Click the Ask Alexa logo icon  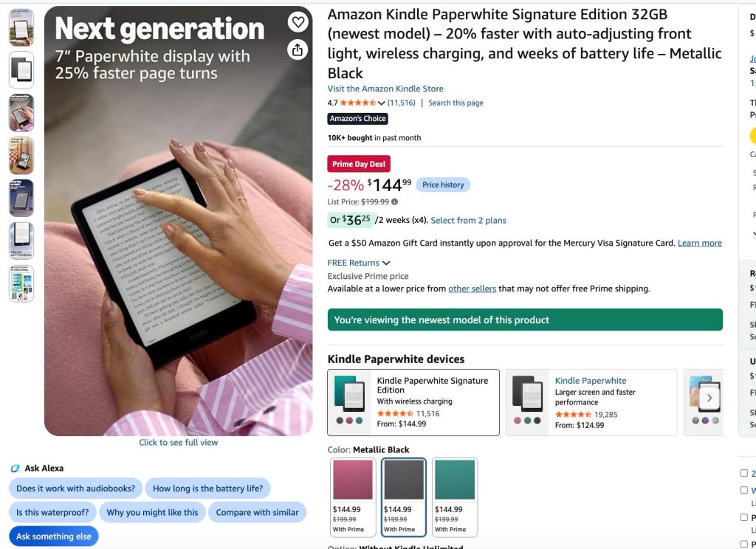15,468
